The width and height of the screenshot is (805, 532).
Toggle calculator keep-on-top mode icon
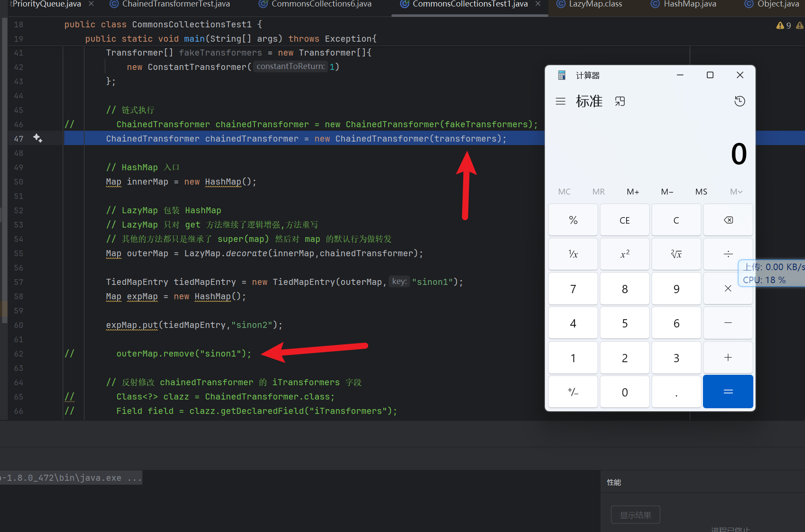tap(620, 101)
